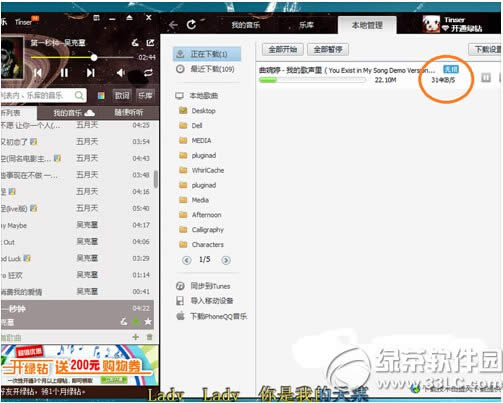The image size is (503, 403).
Task: Click the user avatar at top right
Action: click(x=431, y=24)
